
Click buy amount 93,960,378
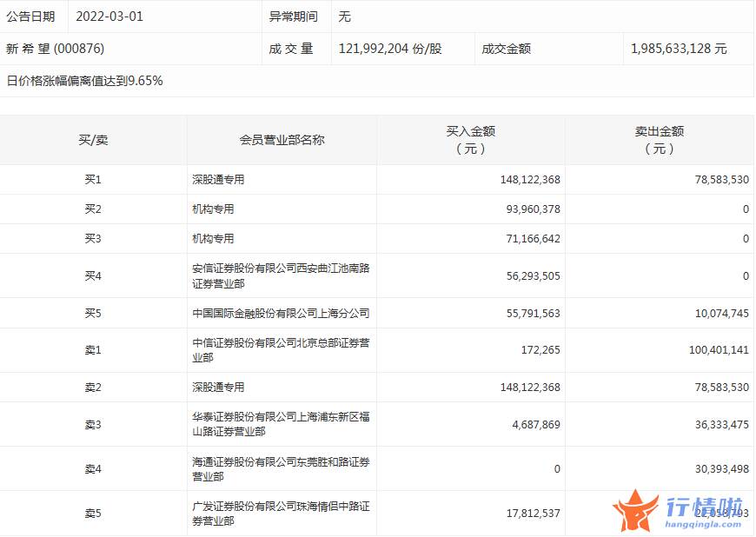pos(534,209)
